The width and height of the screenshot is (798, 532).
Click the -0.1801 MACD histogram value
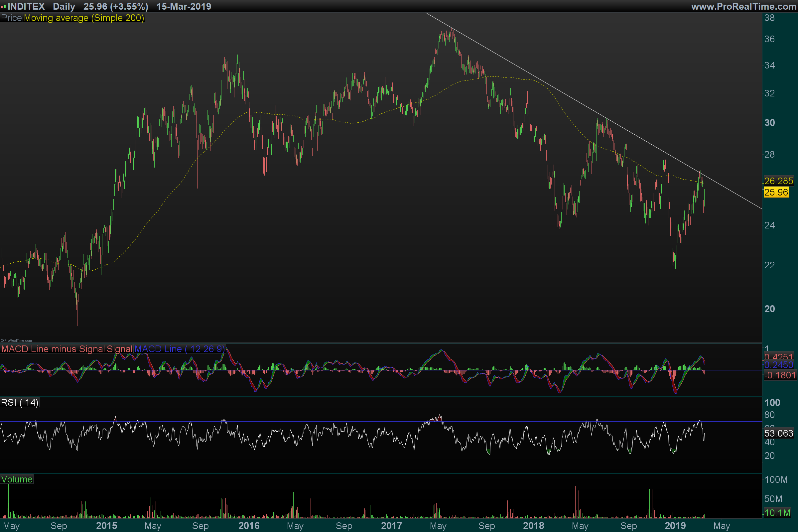point(780,375)
